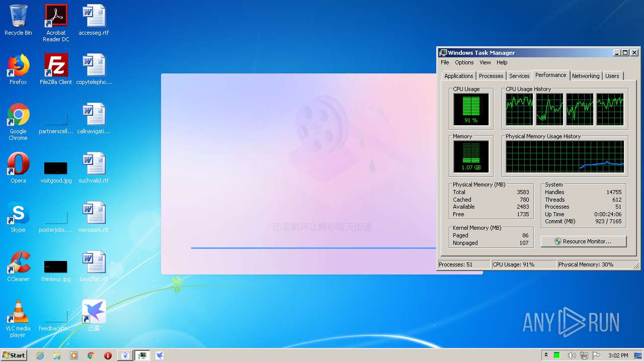Open the Recycle Bin desktop icon
The width and height of the screenshot is (644, 362).
click(18, 20)
